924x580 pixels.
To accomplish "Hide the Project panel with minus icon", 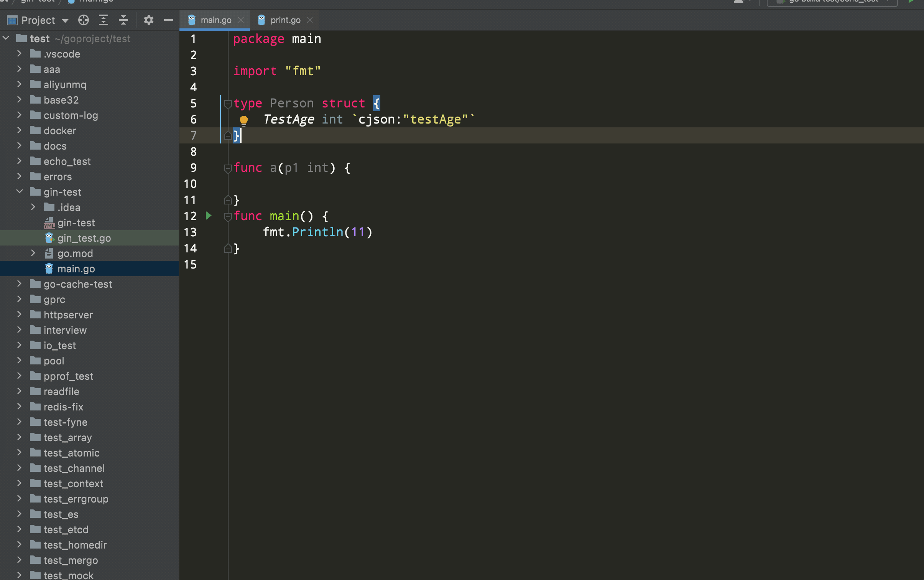I will (x=168, y=20).
